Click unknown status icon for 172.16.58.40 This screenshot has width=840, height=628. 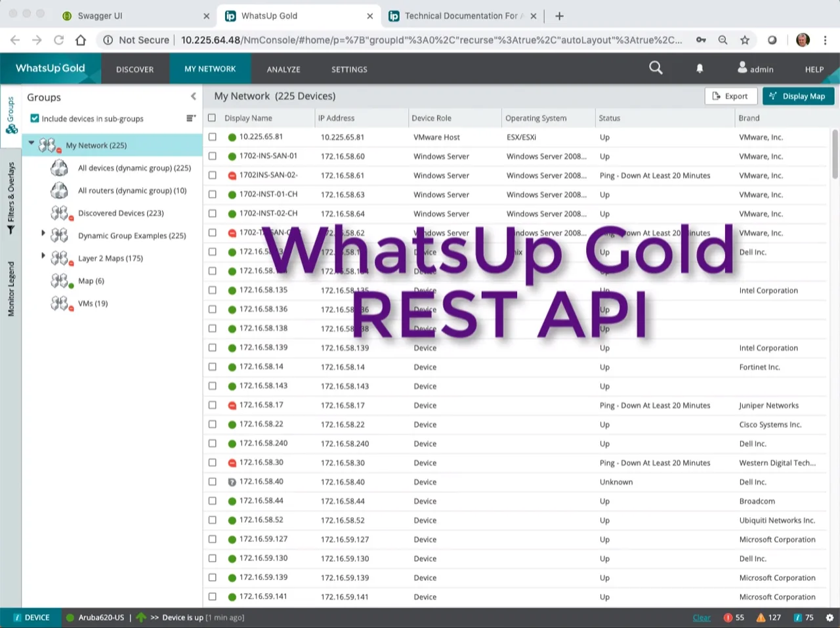(232, 482)
